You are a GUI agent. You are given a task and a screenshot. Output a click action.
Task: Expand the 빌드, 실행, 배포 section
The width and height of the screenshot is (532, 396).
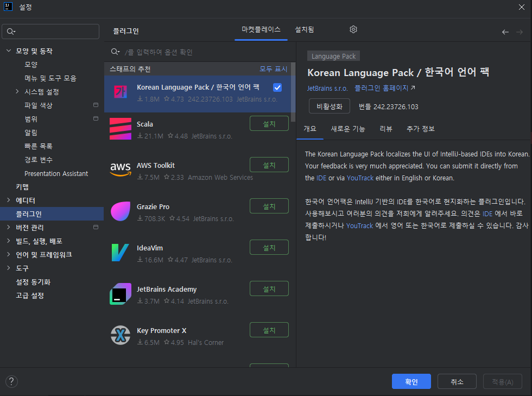click(x=9, y=241)
